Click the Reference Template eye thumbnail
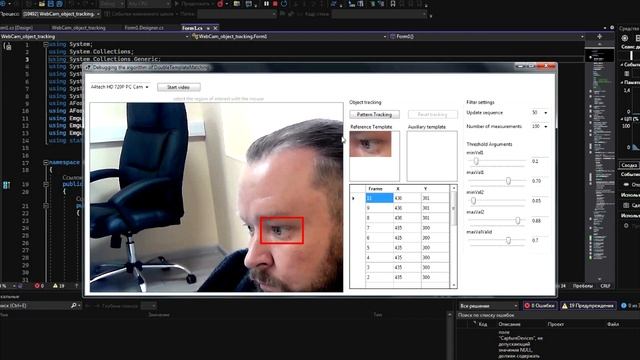 [370, 144]
